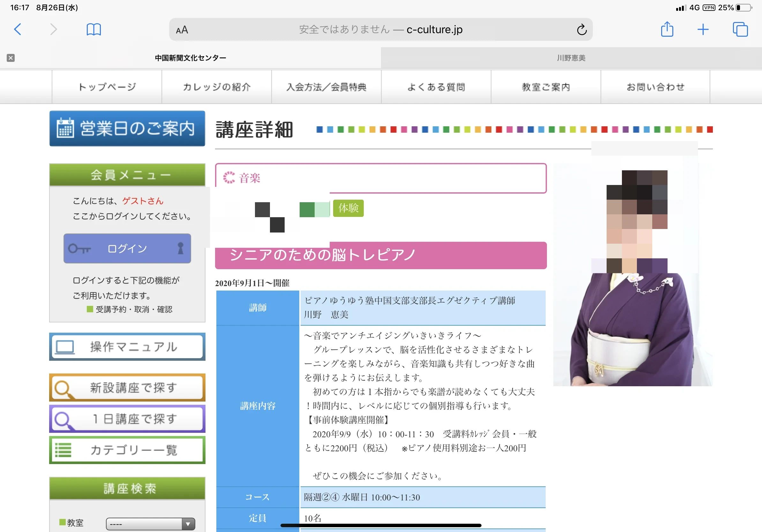This screenshot has width=762, height=532.
Task: Go to トップページ from the navigation bar
Action: point(106,86)
